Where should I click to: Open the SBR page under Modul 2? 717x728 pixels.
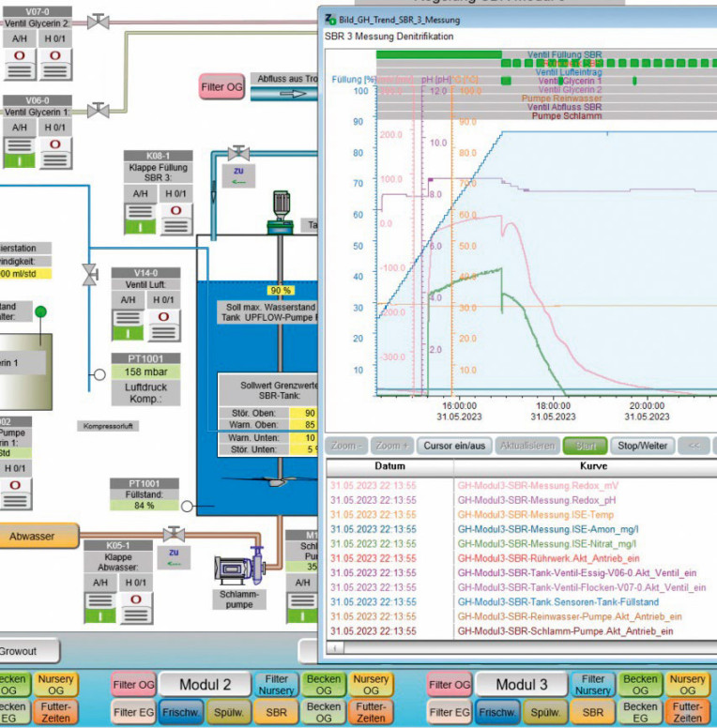point(276,714)
